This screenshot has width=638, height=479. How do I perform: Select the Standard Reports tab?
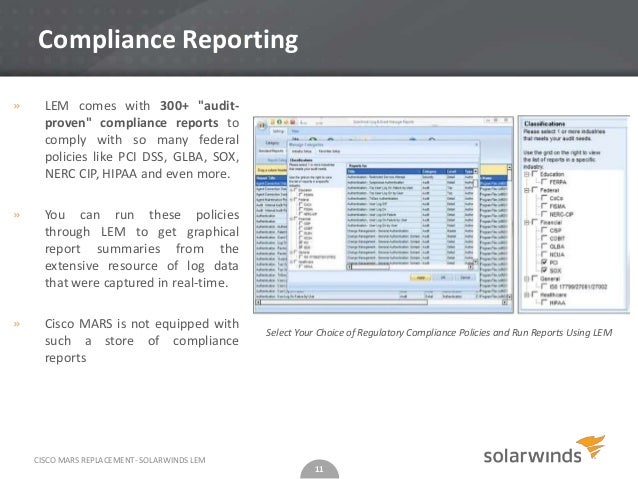(x=272, y=151)
